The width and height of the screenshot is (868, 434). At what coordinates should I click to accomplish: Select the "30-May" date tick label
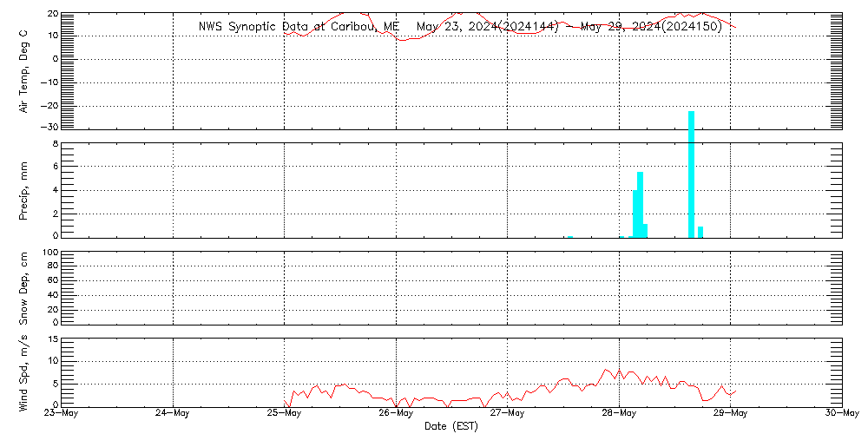(x=842, y=413)
